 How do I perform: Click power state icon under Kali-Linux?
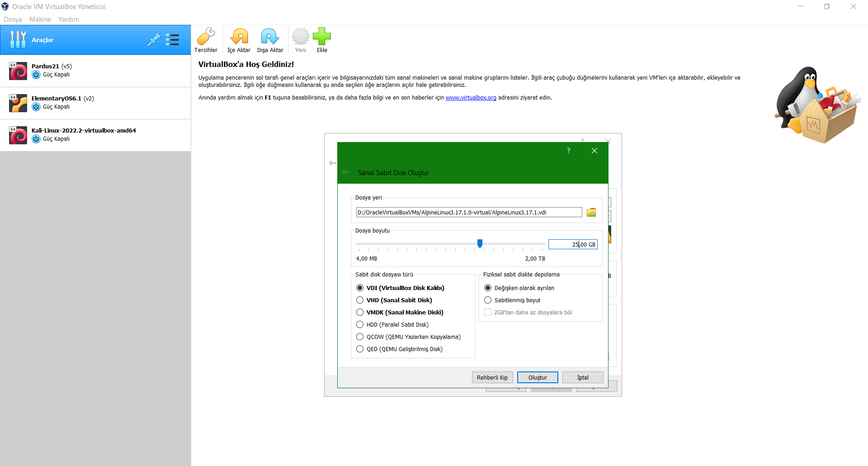(x=36, y=139)
